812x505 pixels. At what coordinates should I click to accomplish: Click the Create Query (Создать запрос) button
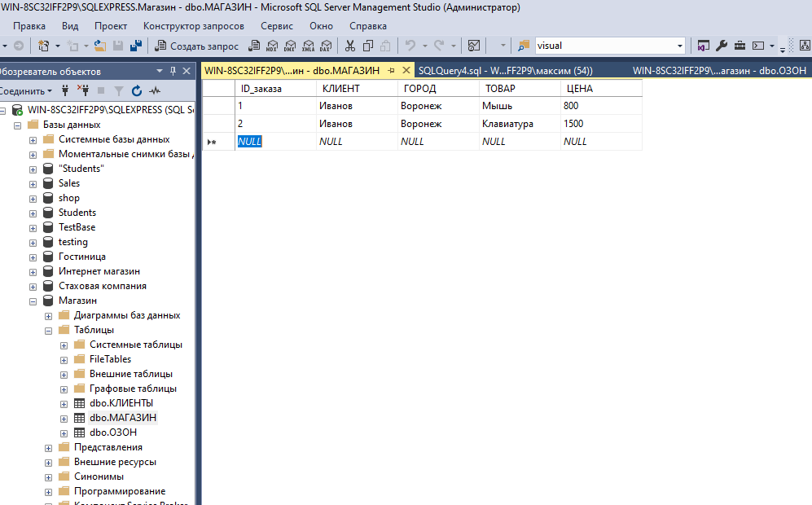(197, 46)
